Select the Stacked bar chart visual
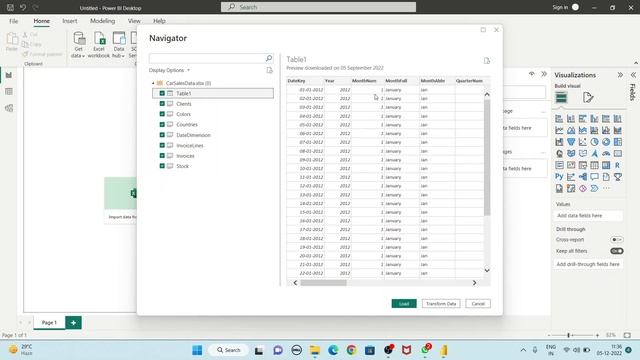This screenshot has height=360, width=640. click(x=559, y=119)
